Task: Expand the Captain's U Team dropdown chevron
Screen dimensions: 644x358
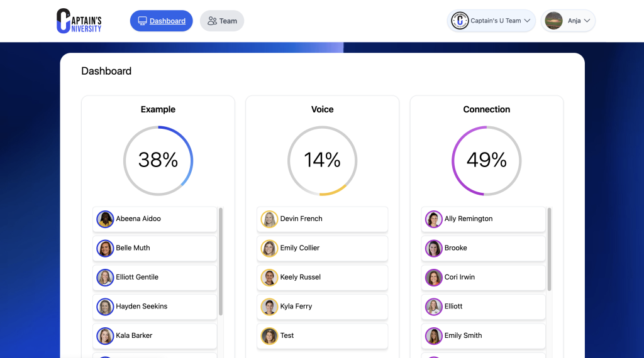Action: coord(528,21)
